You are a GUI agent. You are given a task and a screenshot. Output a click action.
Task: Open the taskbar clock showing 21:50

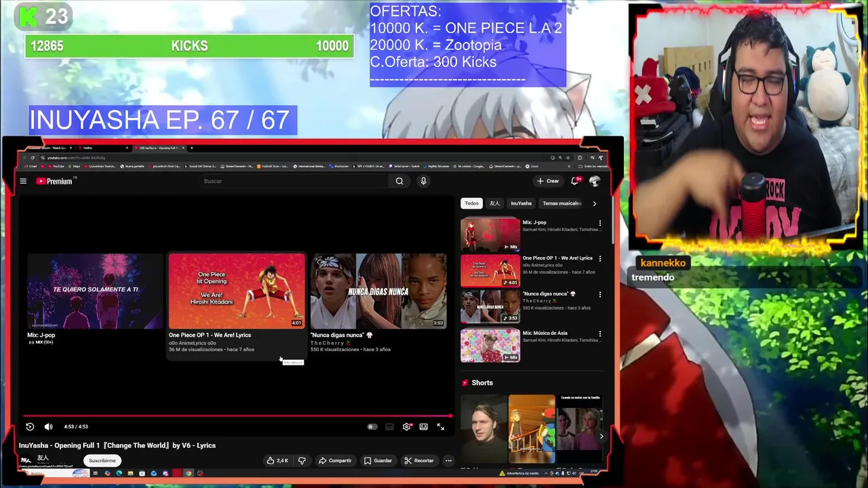(x=594, y=472)
